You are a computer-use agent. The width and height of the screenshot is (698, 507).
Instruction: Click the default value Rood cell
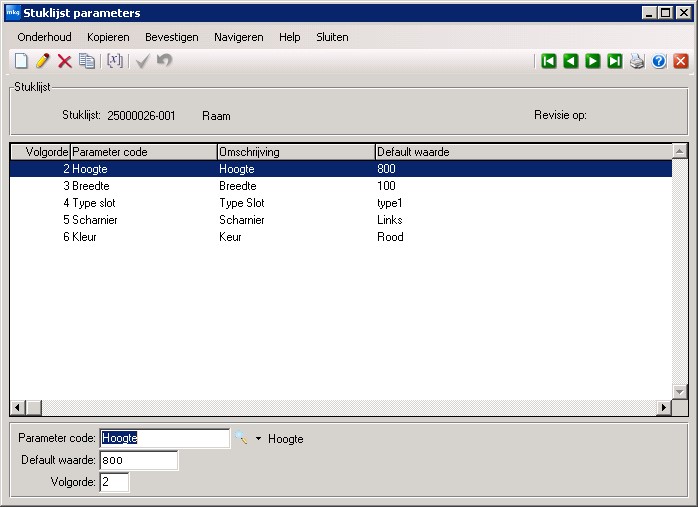(390, 236)
